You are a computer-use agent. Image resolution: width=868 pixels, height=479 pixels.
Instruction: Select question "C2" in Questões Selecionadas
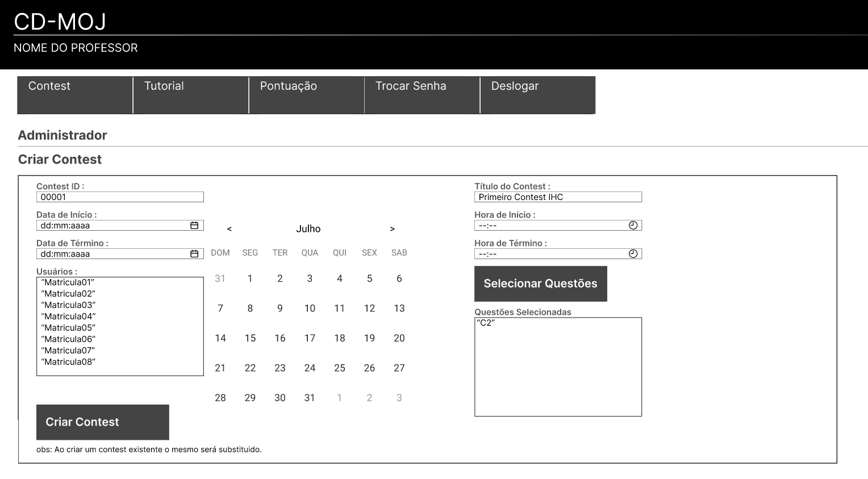pyautogui.click(x=486, y=323)
